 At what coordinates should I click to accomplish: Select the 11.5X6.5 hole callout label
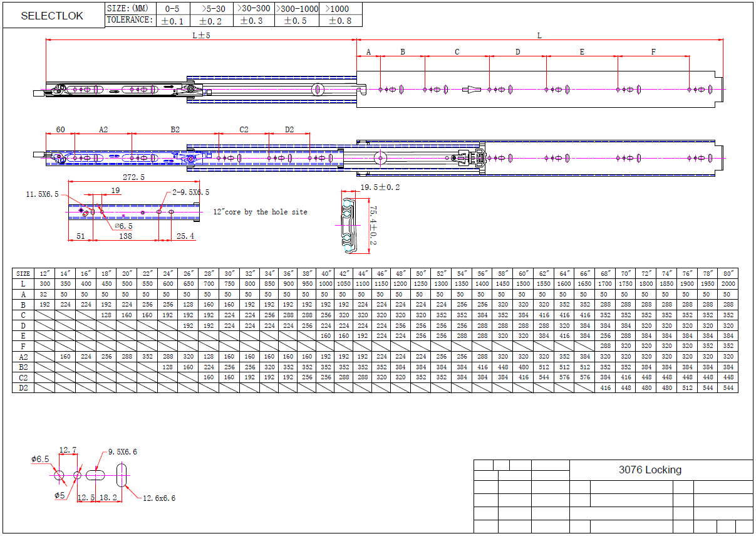coord(42,194)
